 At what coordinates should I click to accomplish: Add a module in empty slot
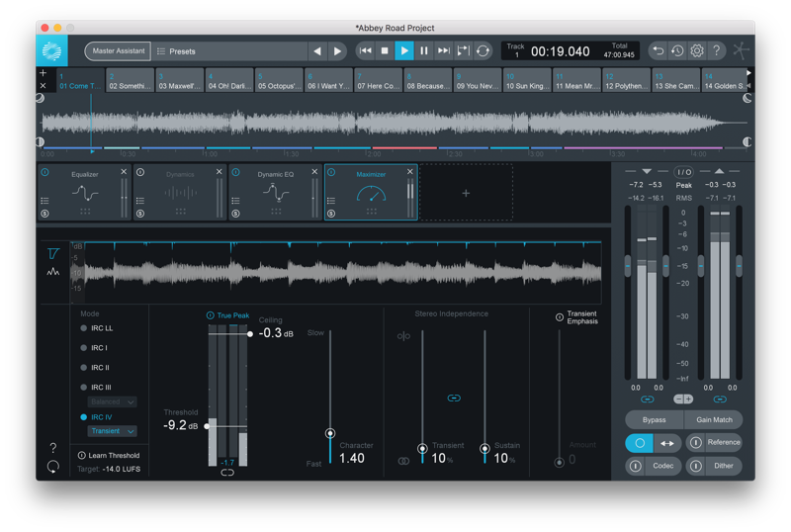[466, 193]
